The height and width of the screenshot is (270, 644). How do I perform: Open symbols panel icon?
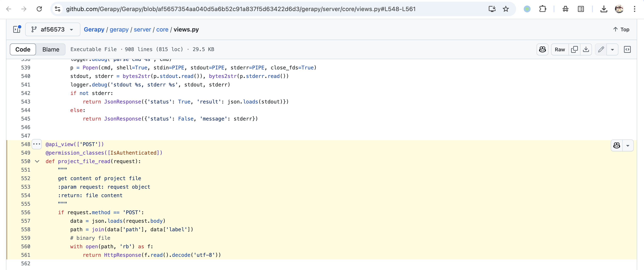click(627, 49)
